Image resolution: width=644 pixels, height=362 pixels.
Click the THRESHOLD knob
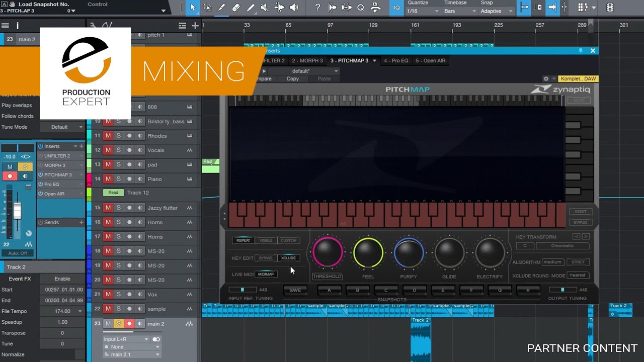pos(328,252)
